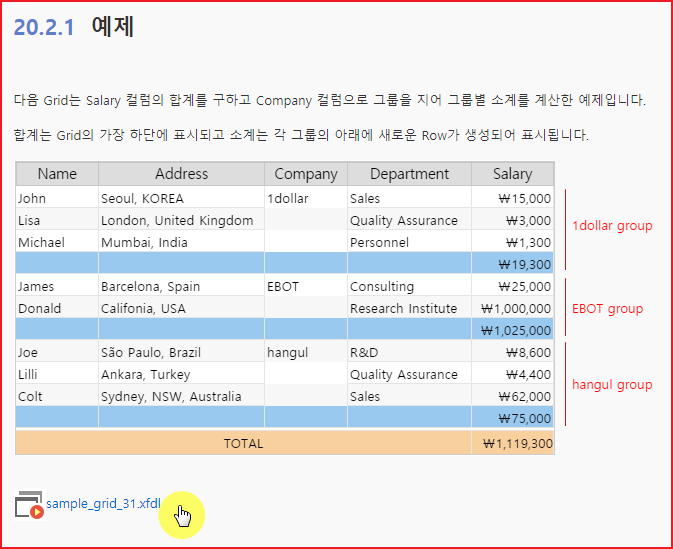Viewport: 673px width, 549px height.
Task: Click the Company column header
Action: click(x=306, y=174)
